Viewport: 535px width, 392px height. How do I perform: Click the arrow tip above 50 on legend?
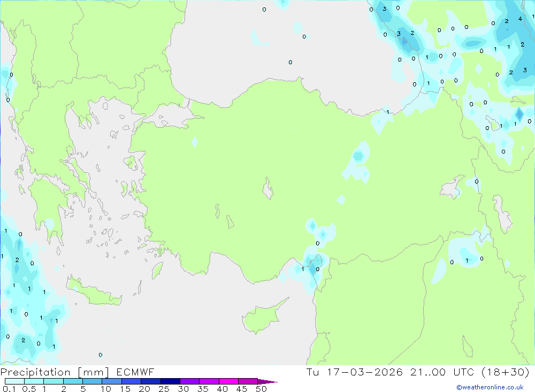pyautogui.click(x=267, y=382)
